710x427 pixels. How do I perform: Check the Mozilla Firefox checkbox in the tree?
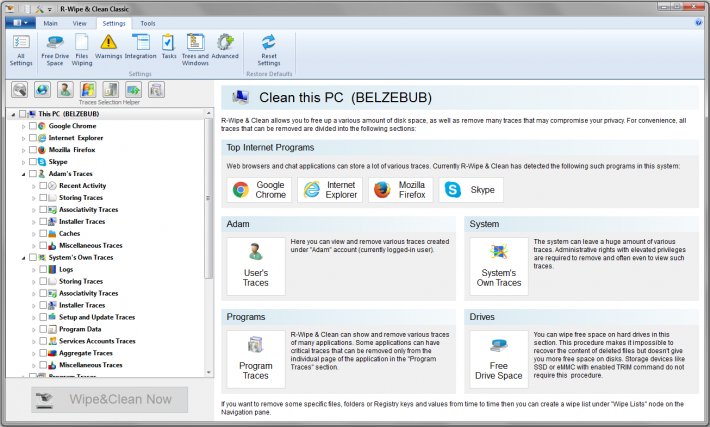pos(33,149)
